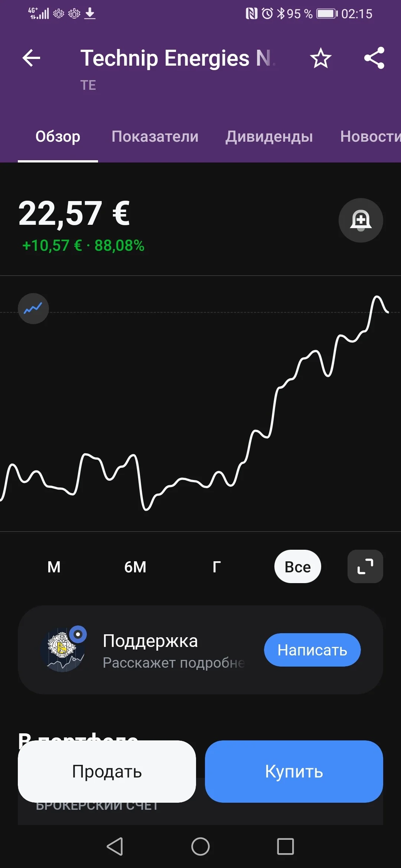This screenshot has height=868, width=401.
Task: Select the М one-month period
Action: 54,567
